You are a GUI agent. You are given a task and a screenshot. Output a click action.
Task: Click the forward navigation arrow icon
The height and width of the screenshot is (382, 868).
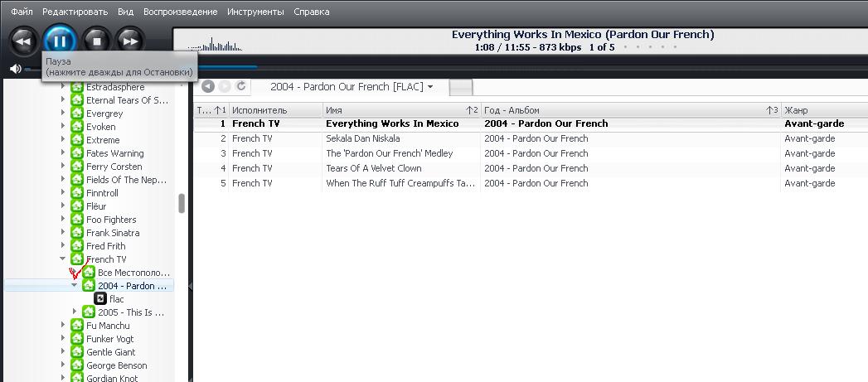tap(224, 86)
